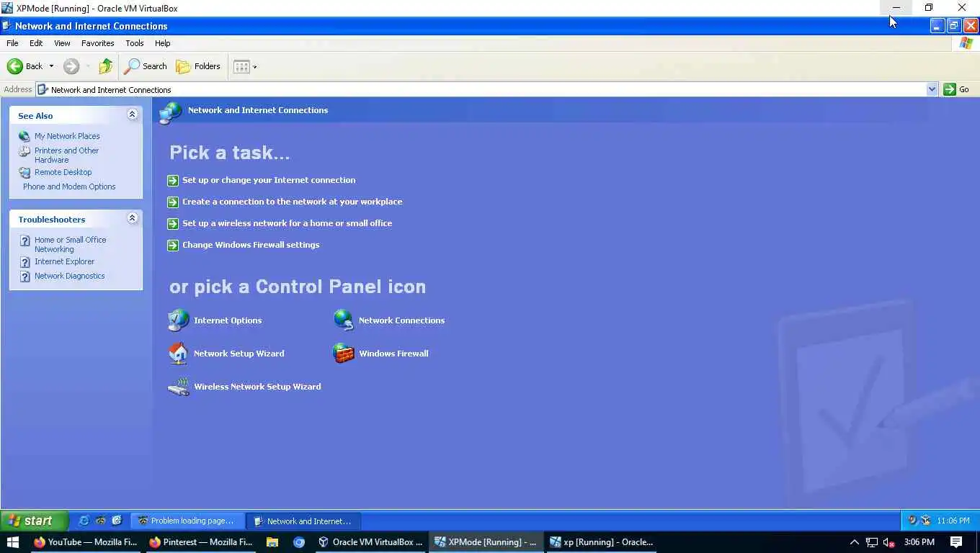Switch to YouTube Mozilla Firefox taskbar window
The width and height of the screenshot is (980, 553).
(85, 542)
